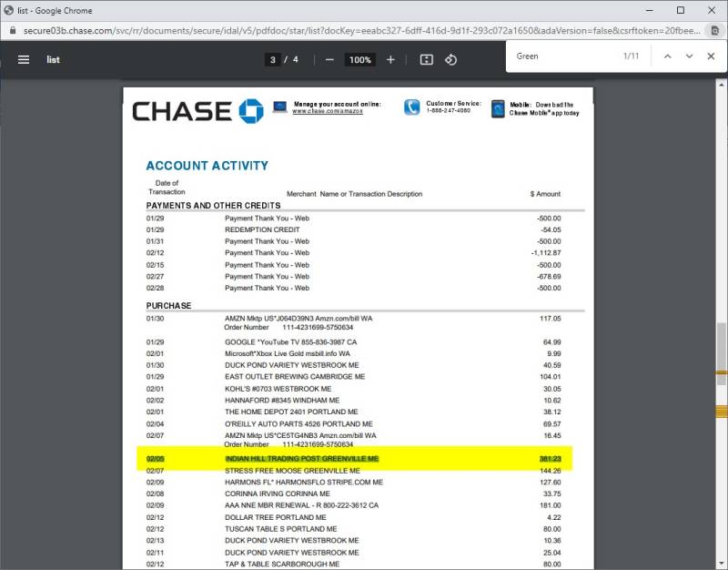Click the '1/11' search match counter
Screen dimensions: 728x570
[x=631, y=56]
